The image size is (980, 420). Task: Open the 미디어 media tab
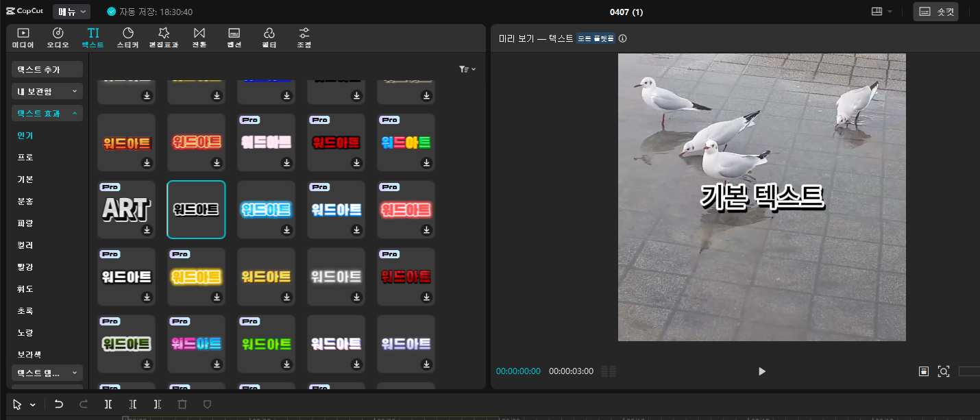[23, 38]
